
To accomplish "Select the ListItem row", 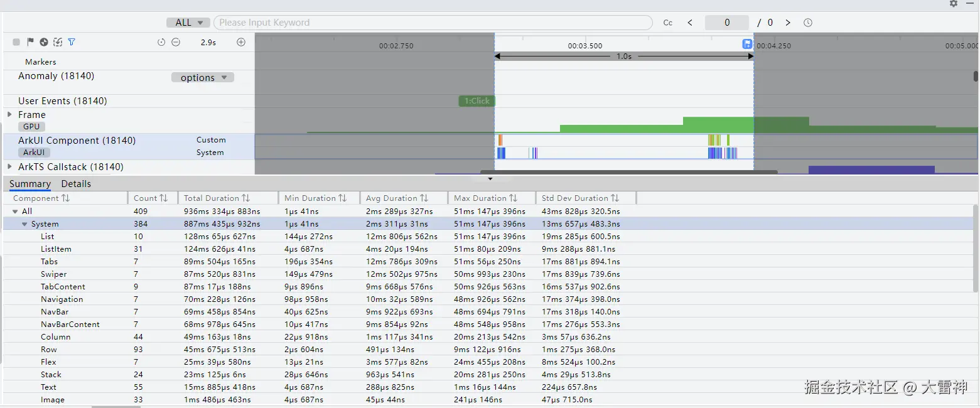I will 490,249.
